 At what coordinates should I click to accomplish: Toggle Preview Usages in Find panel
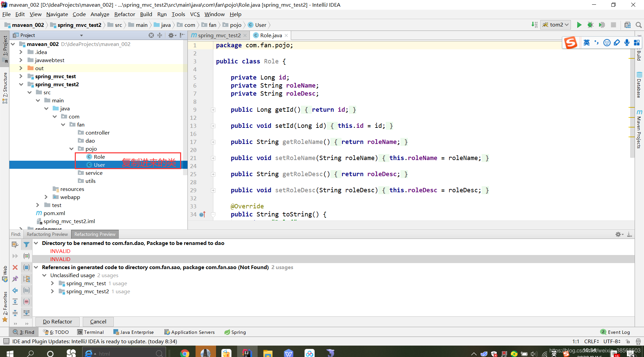coord(26,256)
